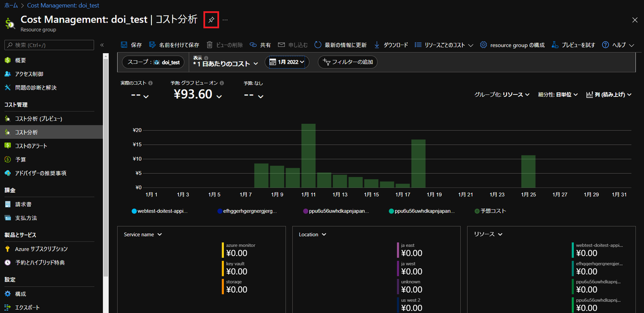Pin Cost Management view to dashboard
This screenshot has width=644, height=313.
[x=211, y=20]
